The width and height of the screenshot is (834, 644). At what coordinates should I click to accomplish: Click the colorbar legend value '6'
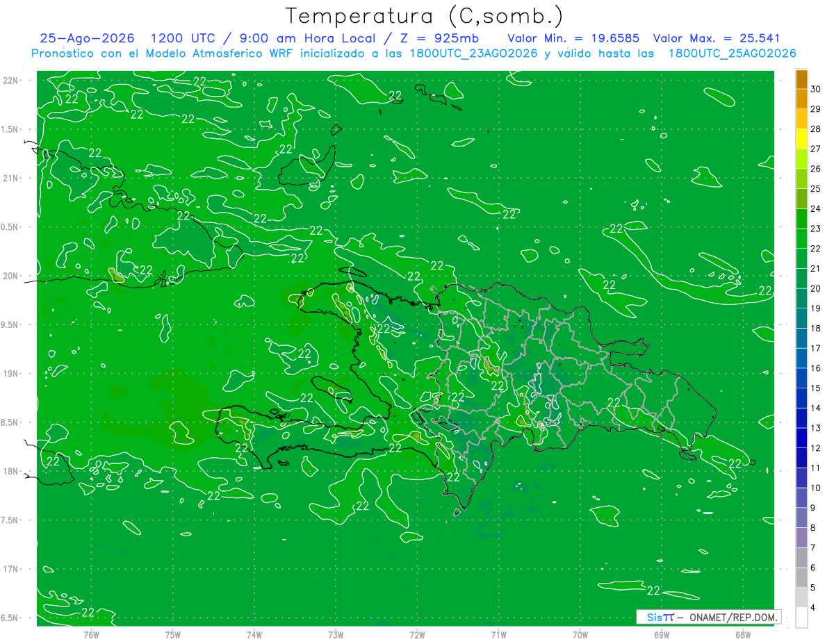(814, 568)
